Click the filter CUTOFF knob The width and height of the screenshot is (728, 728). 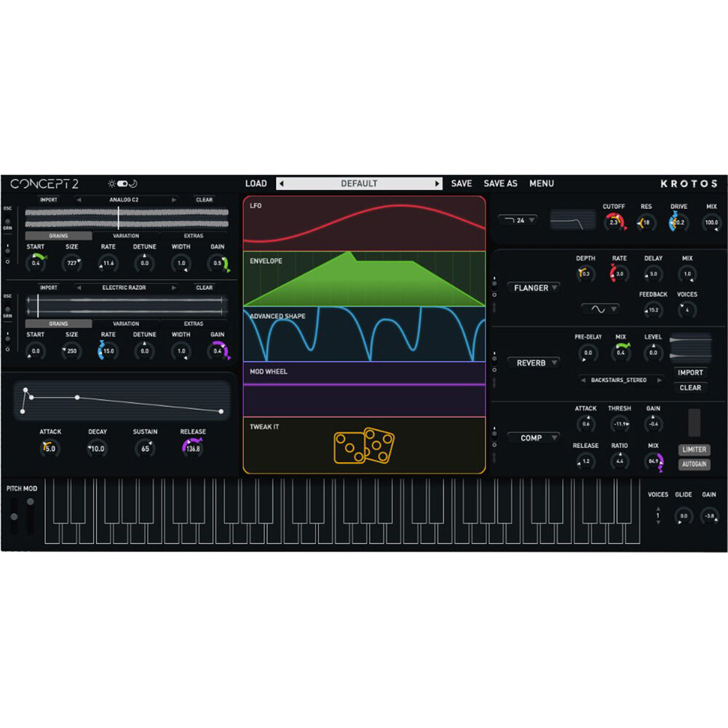[x=614, y=223]
